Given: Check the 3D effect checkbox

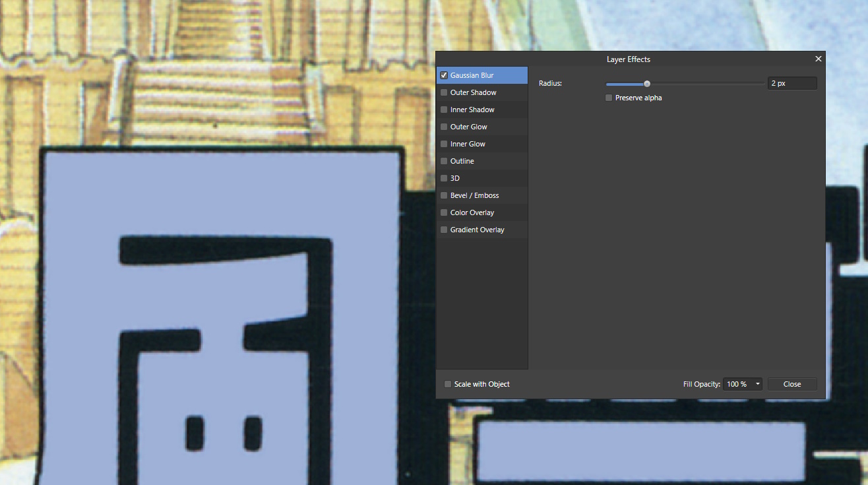Looking at the screenshot, I should tap(444, 178).
